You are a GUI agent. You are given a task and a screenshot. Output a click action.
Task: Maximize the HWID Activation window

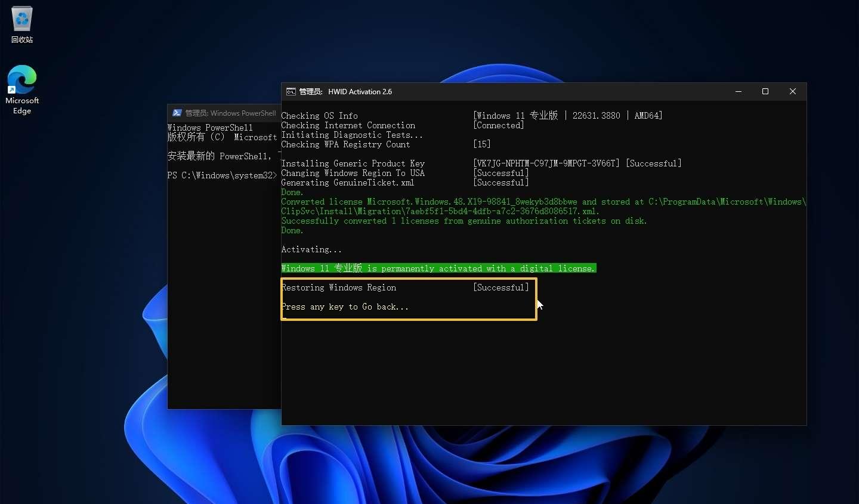click(765, 92)
